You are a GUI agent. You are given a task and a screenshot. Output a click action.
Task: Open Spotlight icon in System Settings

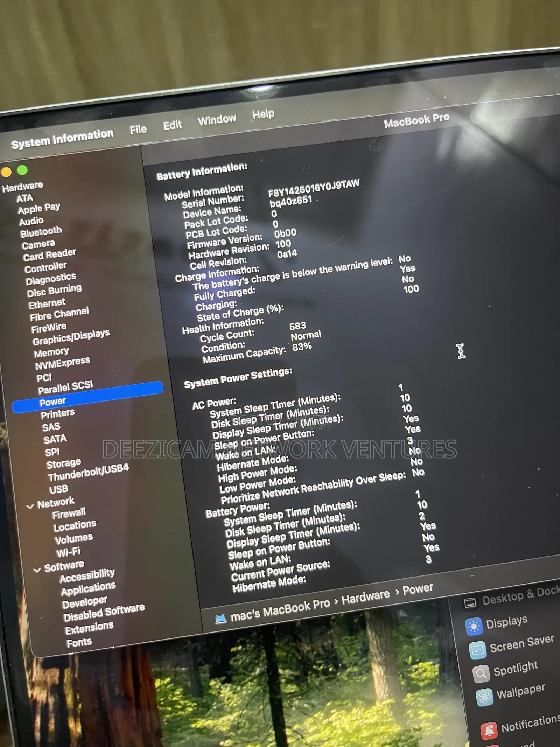pos(481,673)
